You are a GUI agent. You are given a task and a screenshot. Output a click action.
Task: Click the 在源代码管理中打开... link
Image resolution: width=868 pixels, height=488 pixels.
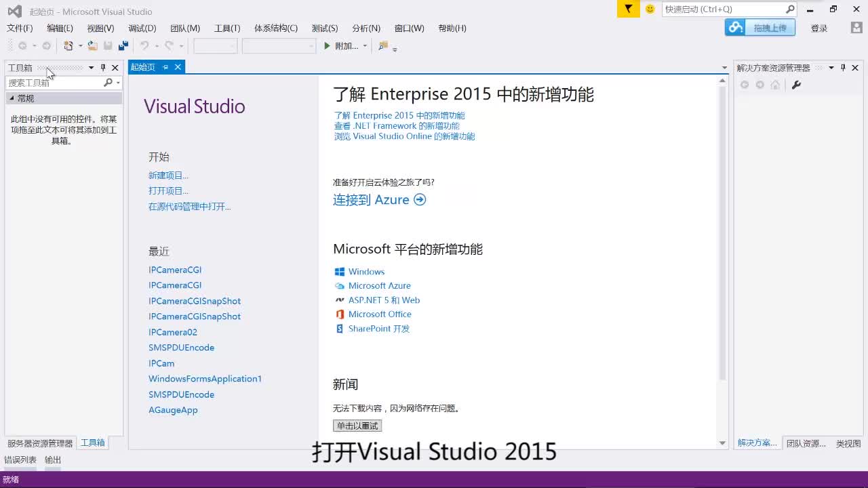tap(190, 207)
